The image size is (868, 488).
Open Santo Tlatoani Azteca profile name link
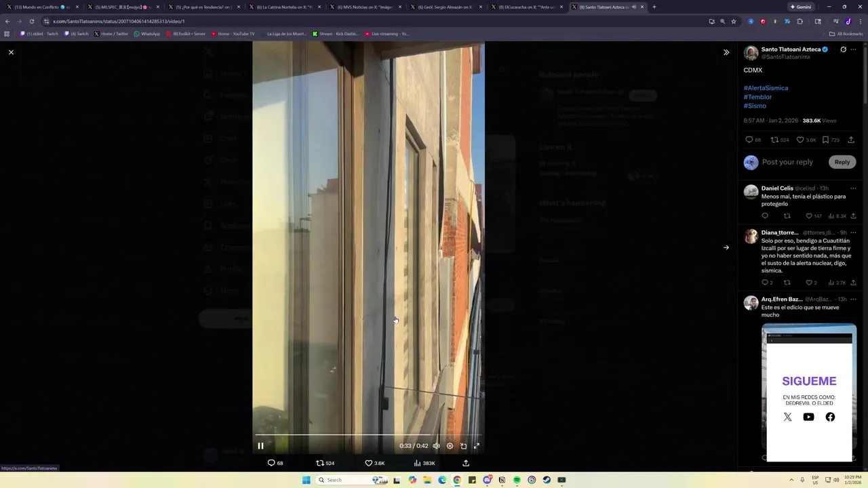point(791,49)
